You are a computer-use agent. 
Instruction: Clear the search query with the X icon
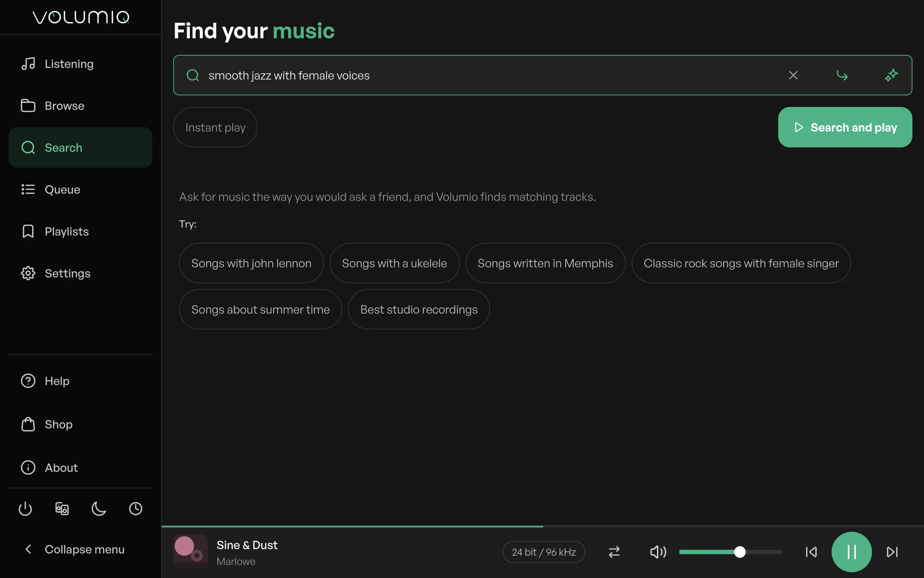[793, 75]
